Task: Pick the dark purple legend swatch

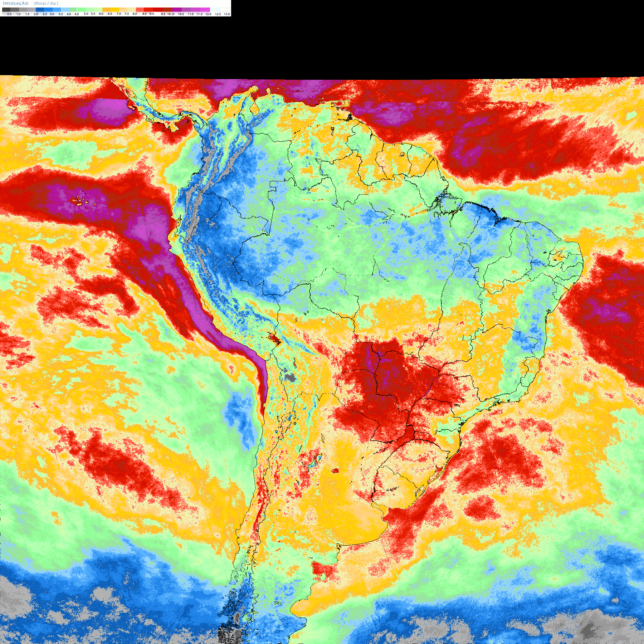Action: pyautogui.click(x=177, y=10)
